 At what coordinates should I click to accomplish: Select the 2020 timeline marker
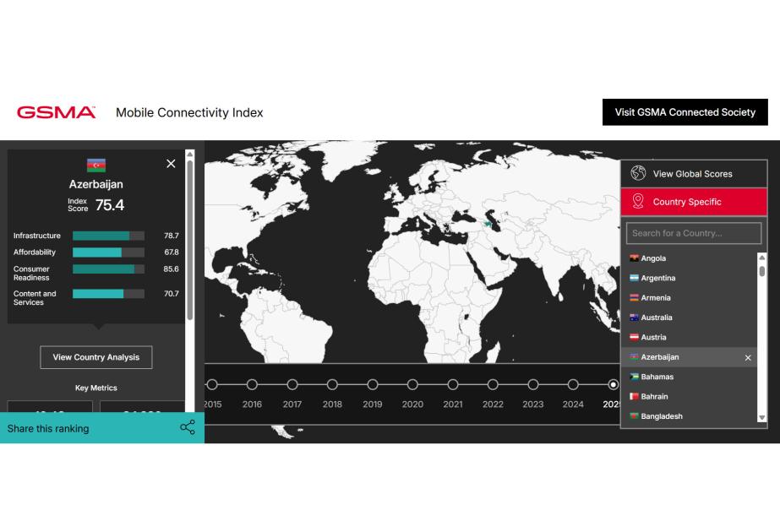pos(412,384)
